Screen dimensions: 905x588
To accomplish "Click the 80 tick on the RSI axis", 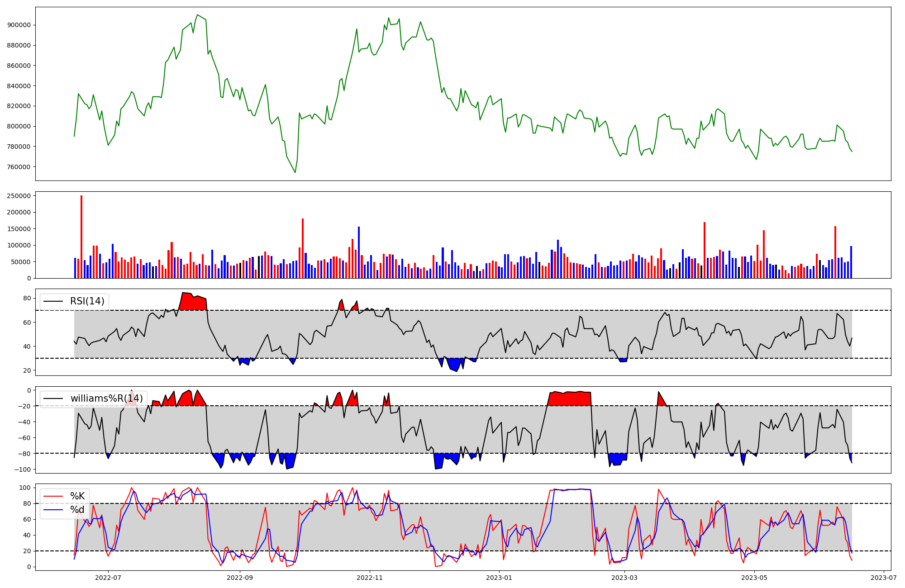I will click(x=27, y=299).
